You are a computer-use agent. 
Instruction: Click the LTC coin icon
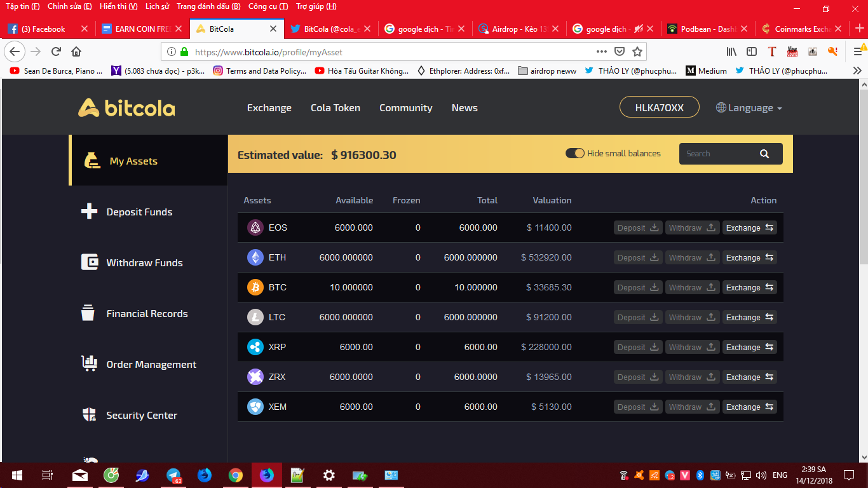point(255,317)
